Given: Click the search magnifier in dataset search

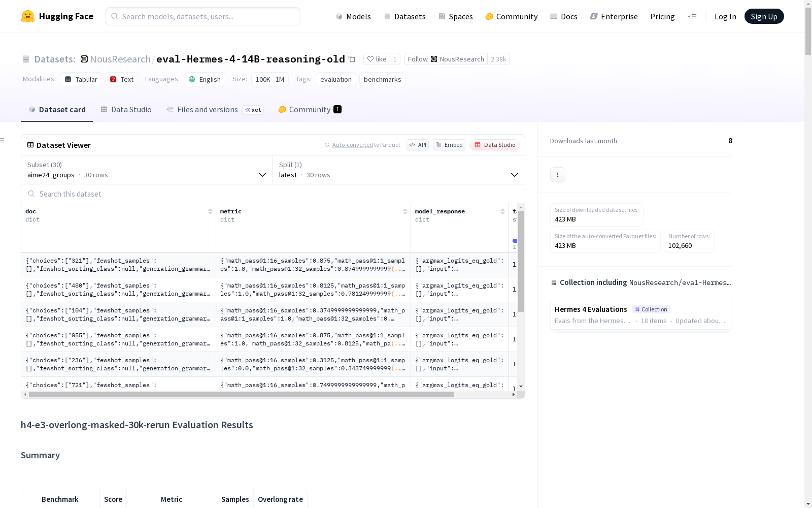Looking at the screenshot, I should point(31,194).
